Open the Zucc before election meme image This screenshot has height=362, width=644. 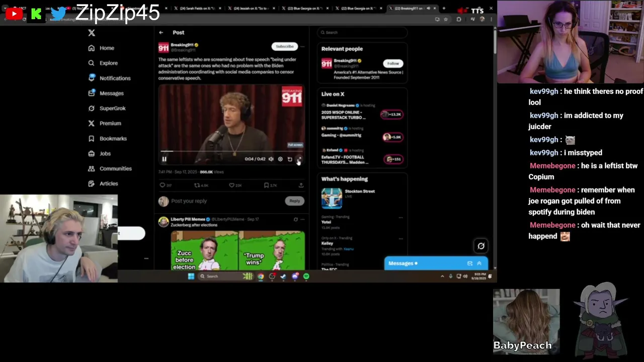(204, 251)
